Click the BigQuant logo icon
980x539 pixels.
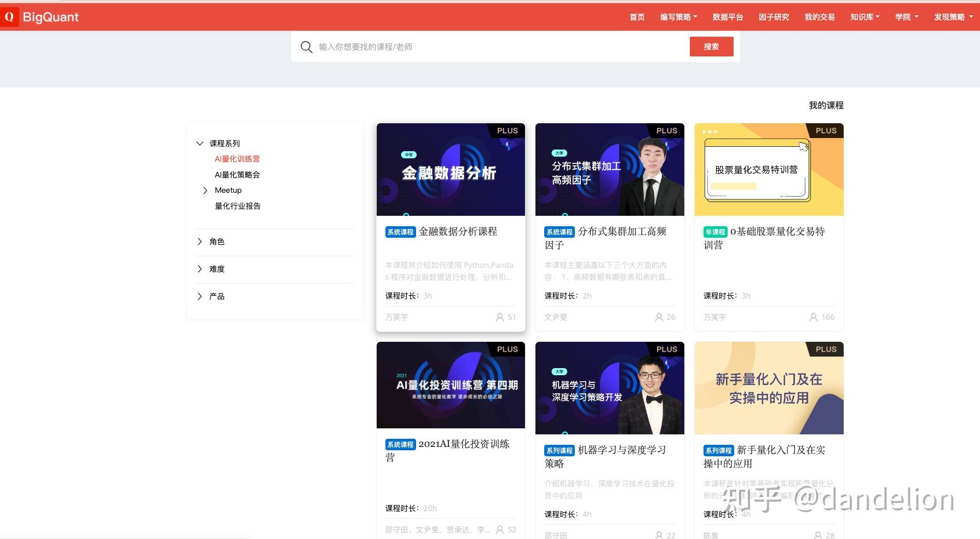(x=9, y=17)
